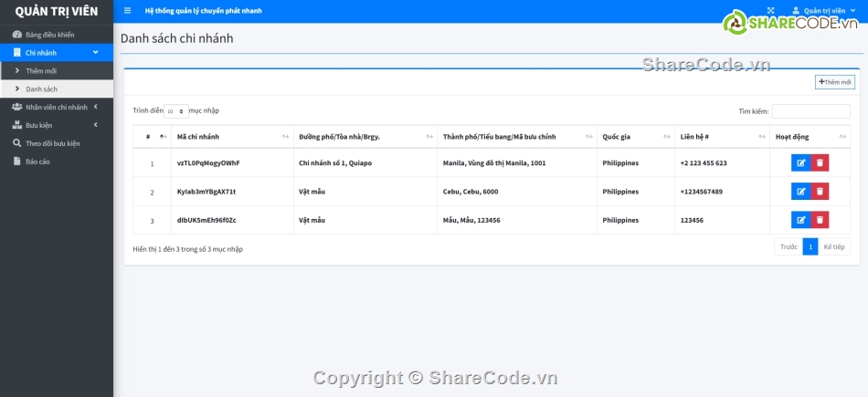Delete branch dIbUK5mEh96f0Zc via trash icon
The height and width of the screenshot is (397, 868).
(820, 220)
